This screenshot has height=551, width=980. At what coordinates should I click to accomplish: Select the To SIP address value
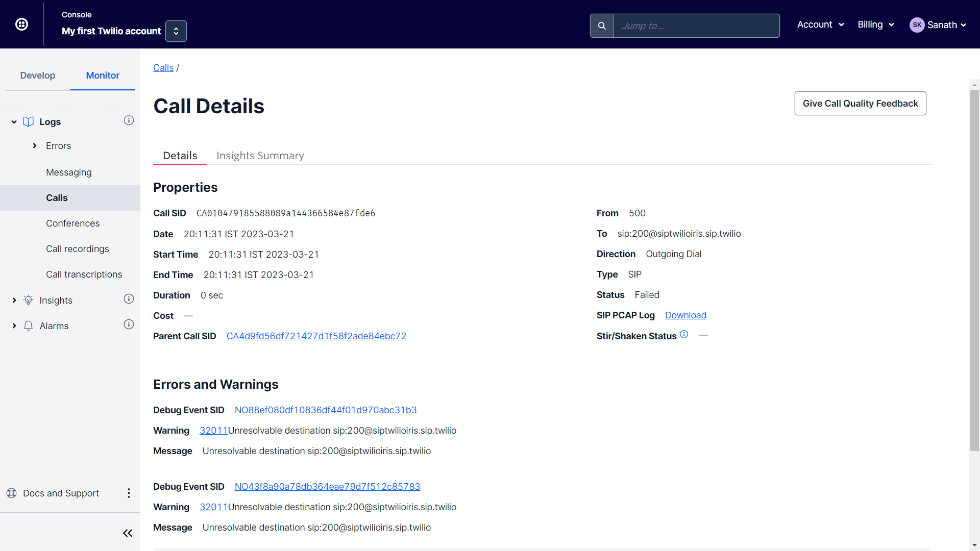(x=679, y=234)
